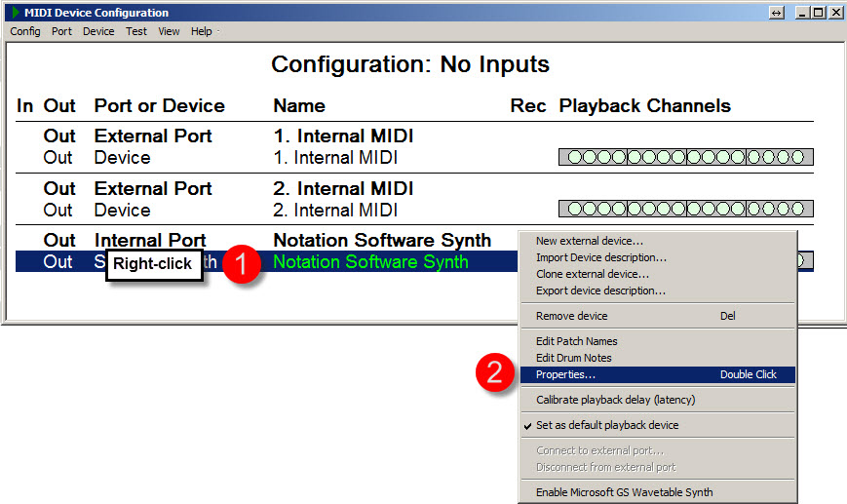Expand the Test menu
The width and height of the screenshot is (847, 504).
pyautogui.click(x=136, y=31)
